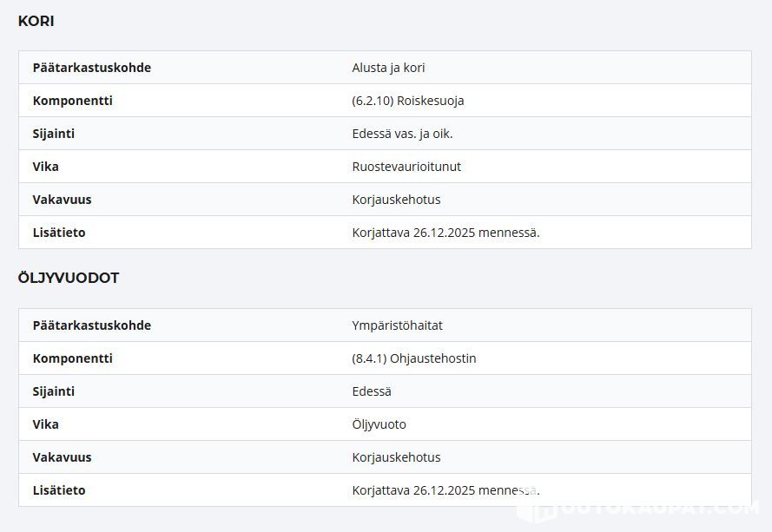Click the 'Vika' label in KORI table
Viewport: 772px width, 532px height.
46,167
